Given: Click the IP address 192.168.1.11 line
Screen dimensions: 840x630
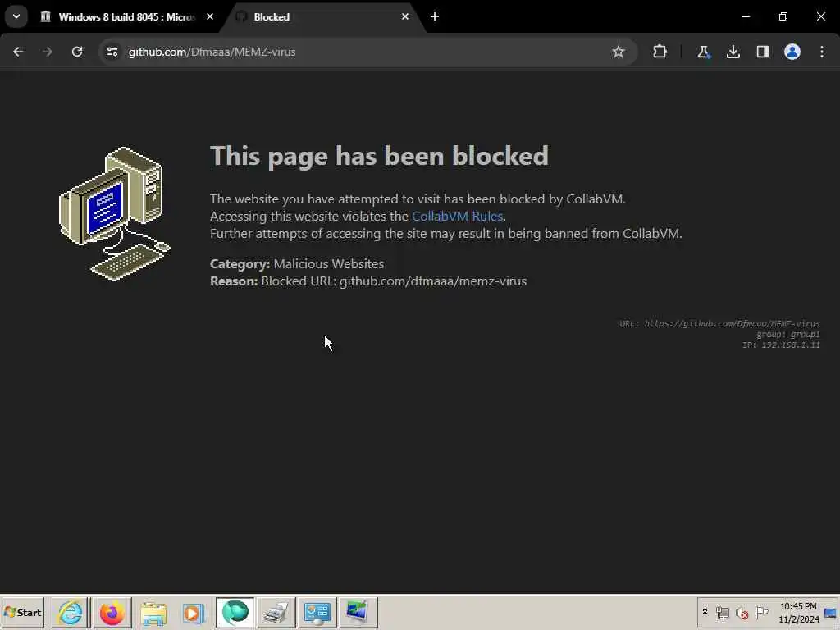Looking at the screenshot, I should 781,345.
